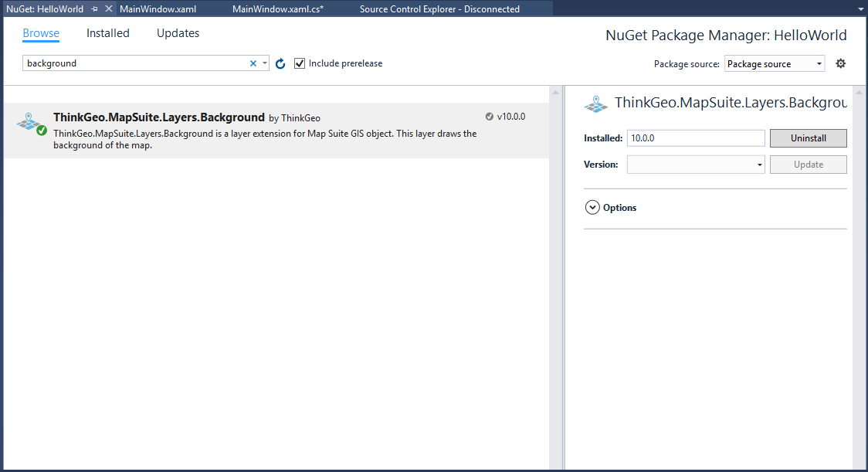Open the MainWindow.xaml.cs* tab

coord(278,8)
